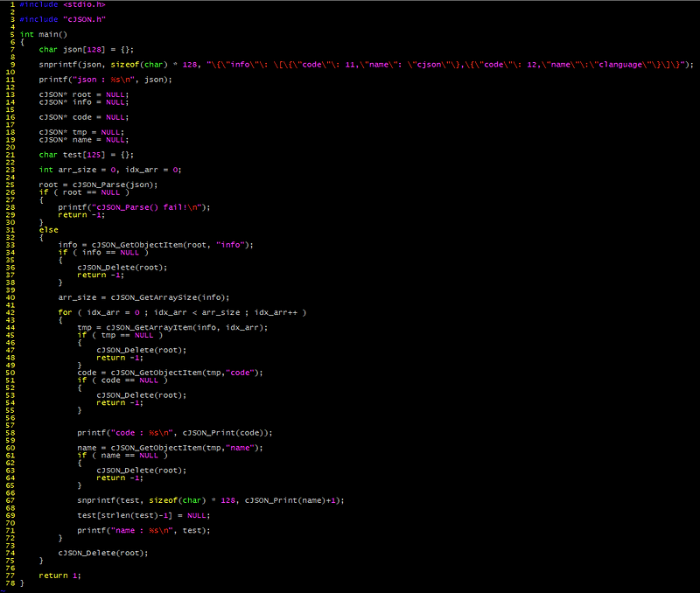The width and height of the screenshot is (700, 593).
Task: Click the 'cJSON_Parse() fail!' printf line
Action: pyautogui.click(x=134, y=207)
